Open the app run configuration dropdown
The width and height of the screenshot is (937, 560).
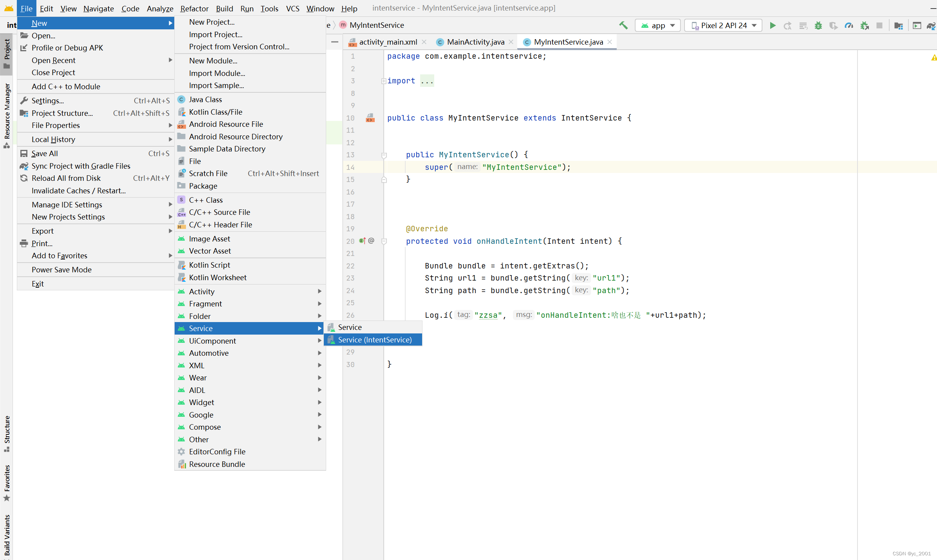[658, 25]
